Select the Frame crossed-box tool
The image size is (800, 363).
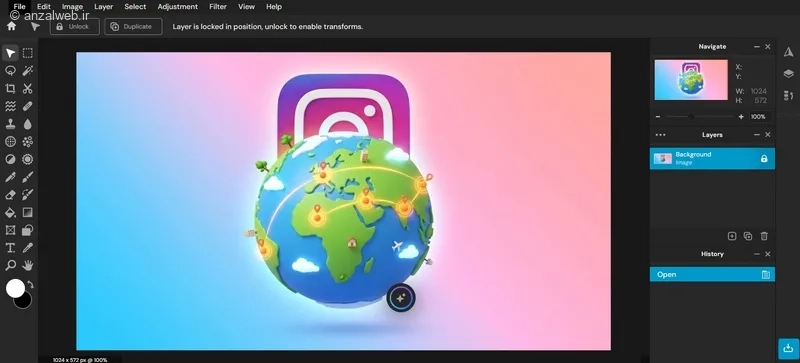[x=10, y=230]
